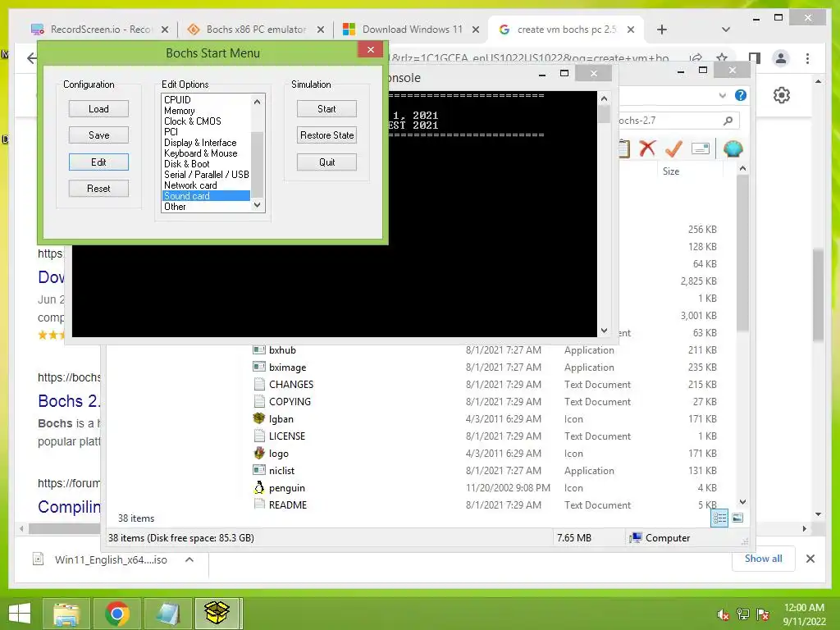The height and width of the screenshot is (630, 840).
Task: Click the Edit Options list scroll-up arrow
Action: 257,101
